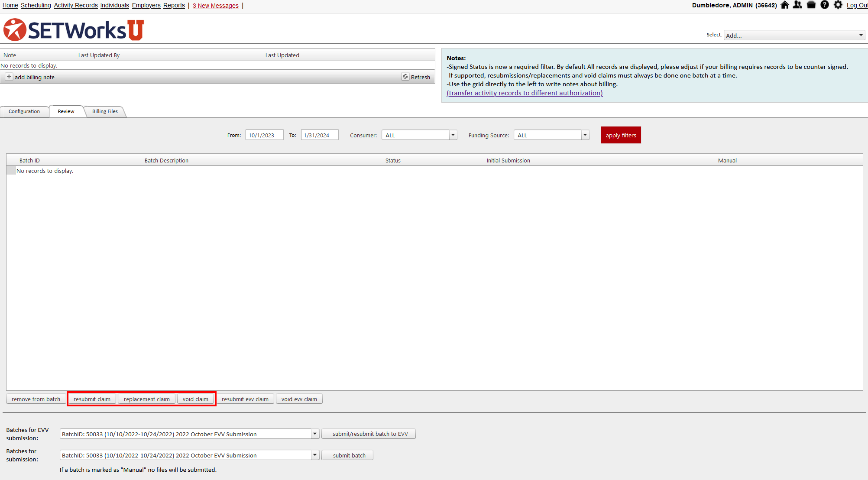Click the resubmit evv claim button
868x480 pixels.
[245, 399]
